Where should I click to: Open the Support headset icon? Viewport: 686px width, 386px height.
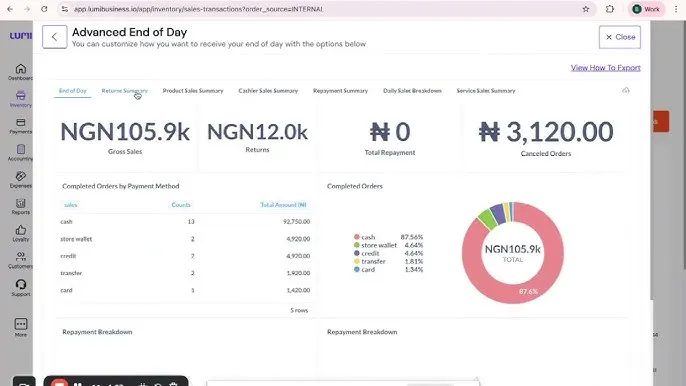(x=21, y=285)
